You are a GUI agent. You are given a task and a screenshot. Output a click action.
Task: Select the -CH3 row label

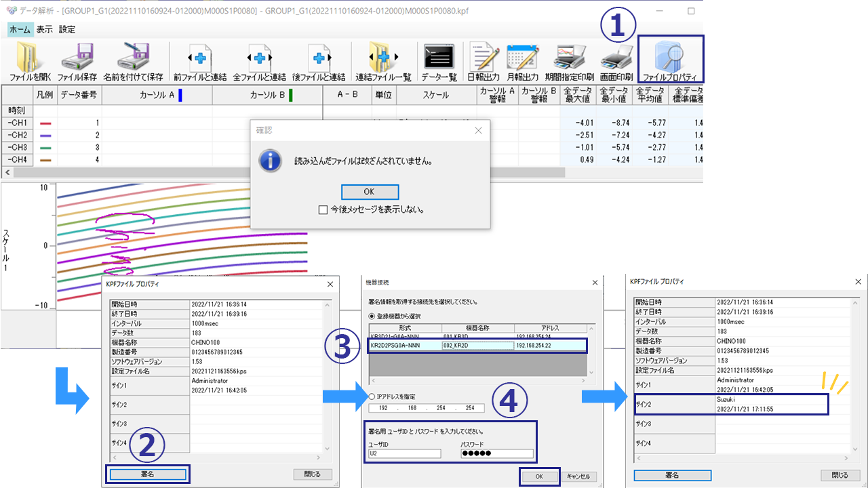[18, 147]
